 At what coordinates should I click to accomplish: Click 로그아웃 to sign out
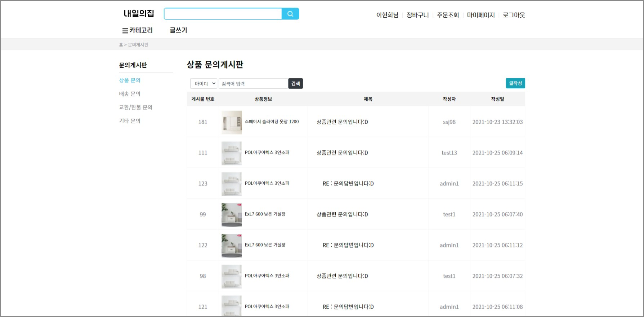point(514,15)
